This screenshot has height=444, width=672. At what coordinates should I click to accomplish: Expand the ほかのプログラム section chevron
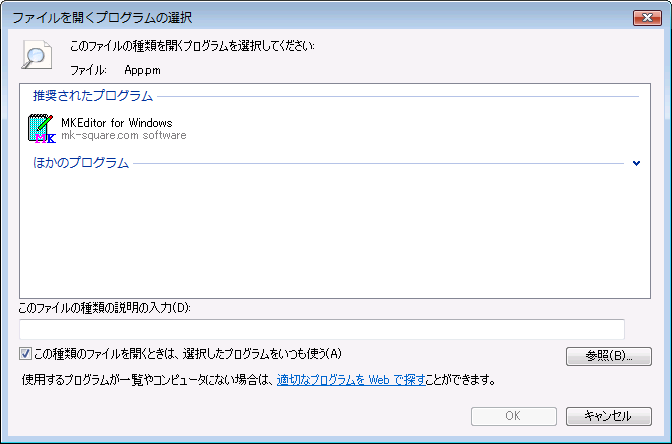click(x=636, y=163)
